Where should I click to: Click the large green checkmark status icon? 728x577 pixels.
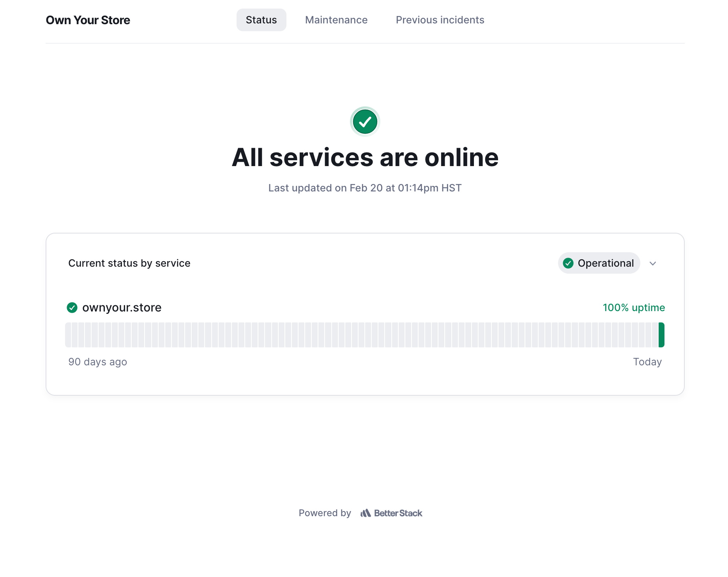(x=365, y=122)
